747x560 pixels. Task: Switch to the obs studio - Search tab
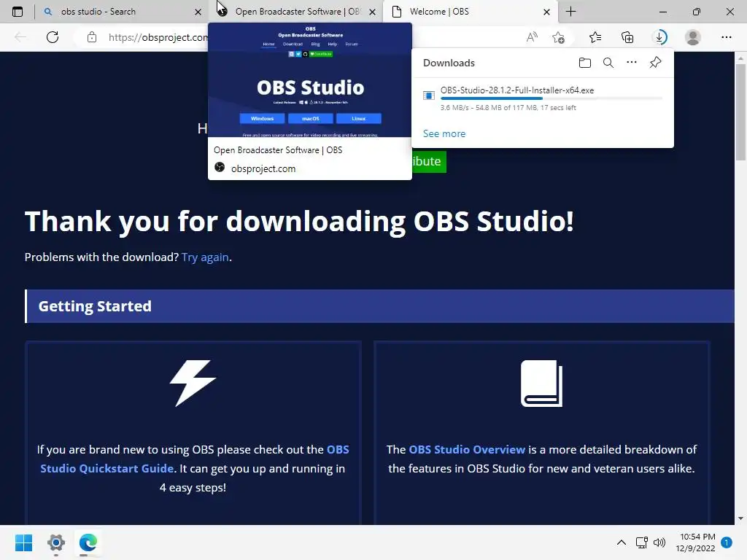[x=122, y=12]
